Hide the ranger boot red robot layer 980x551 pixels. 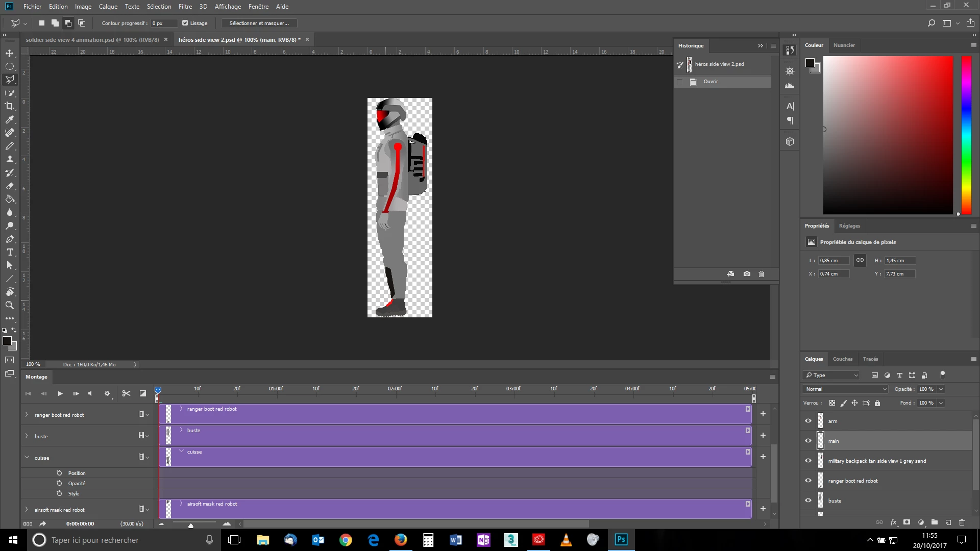tap(808, 481)
